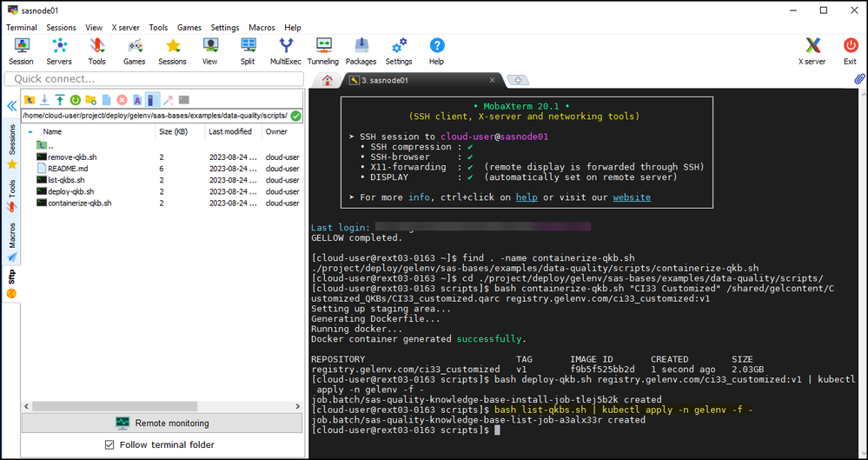868x460 pixels.
Task: Toggle the Follow terminal folder checkbox
Action: 109,444
